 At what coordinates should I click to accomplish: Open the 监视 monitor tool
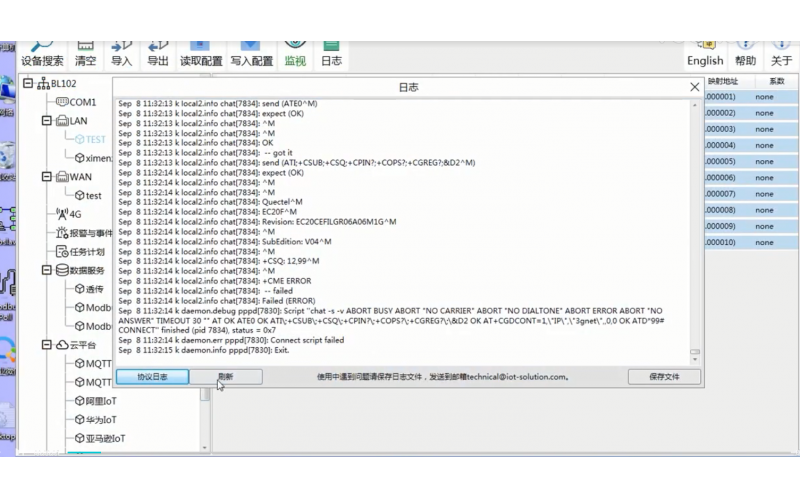coord(295,52)
